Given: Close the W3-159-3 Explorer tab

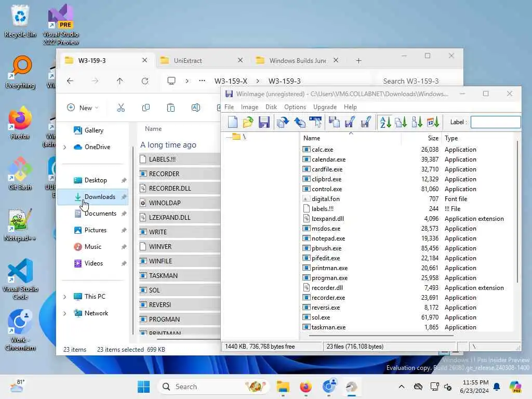Looking at the screenshot, I should (x=144, y=60).
